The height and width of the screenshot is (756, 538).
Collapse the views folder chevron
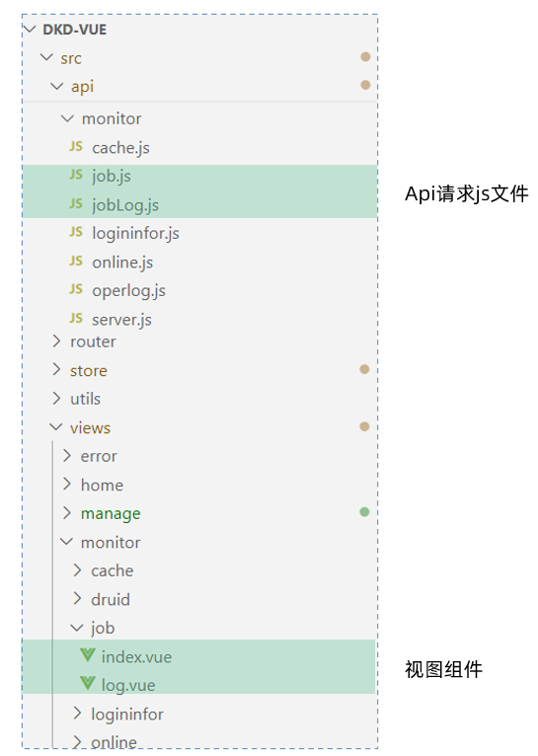tap(56, 427)
